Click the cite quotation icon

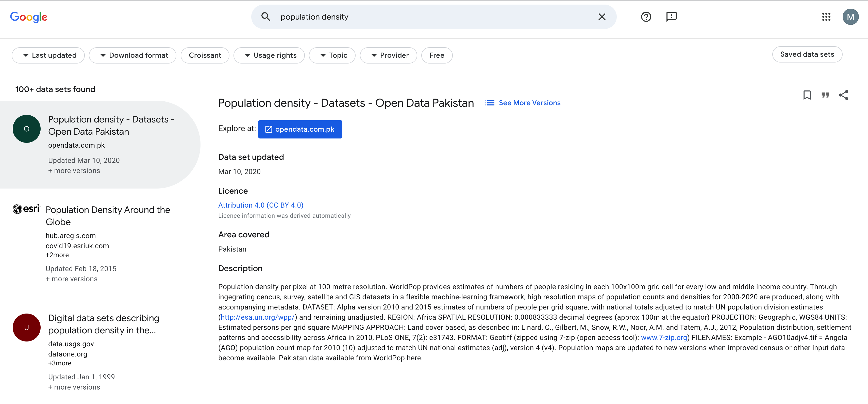coord(825,95)
